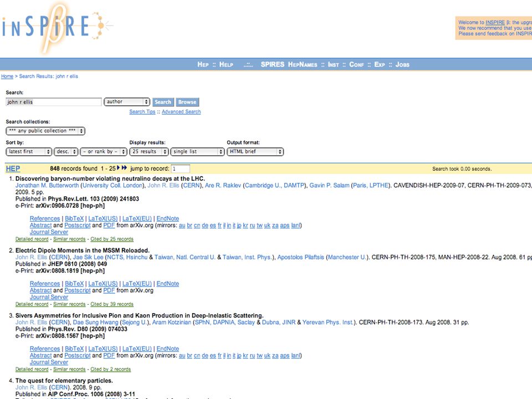Expand the search collections dropdown
532x399 pixels.
tap(45, 131)
